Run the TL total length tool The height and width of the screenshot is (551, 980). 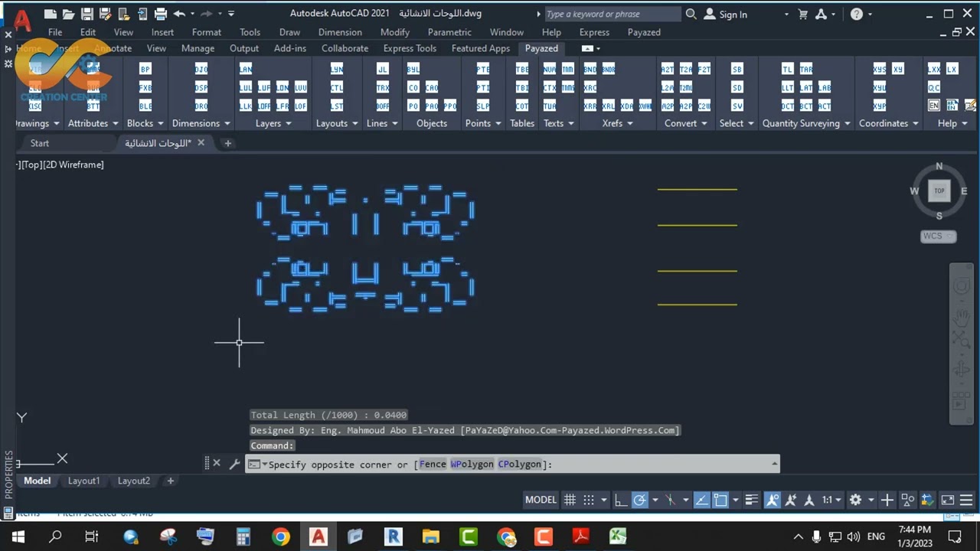click(x=788, y=69)
